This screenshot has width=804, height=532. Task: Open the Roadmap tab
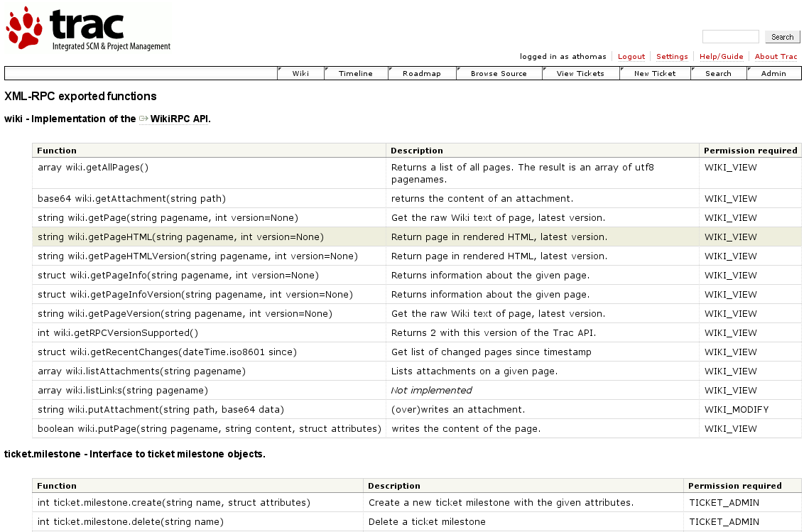click(421, 73)
